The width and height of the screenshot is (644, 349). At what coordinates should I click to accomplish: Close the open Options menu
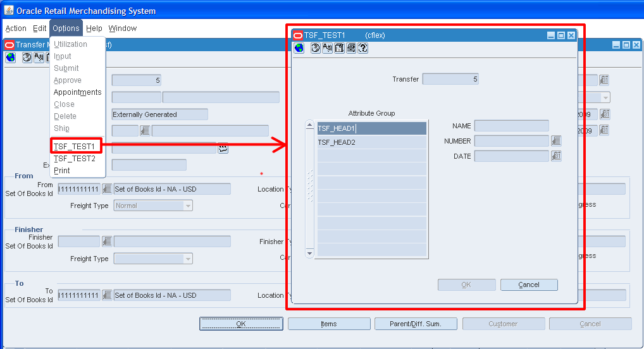(66, 28)
